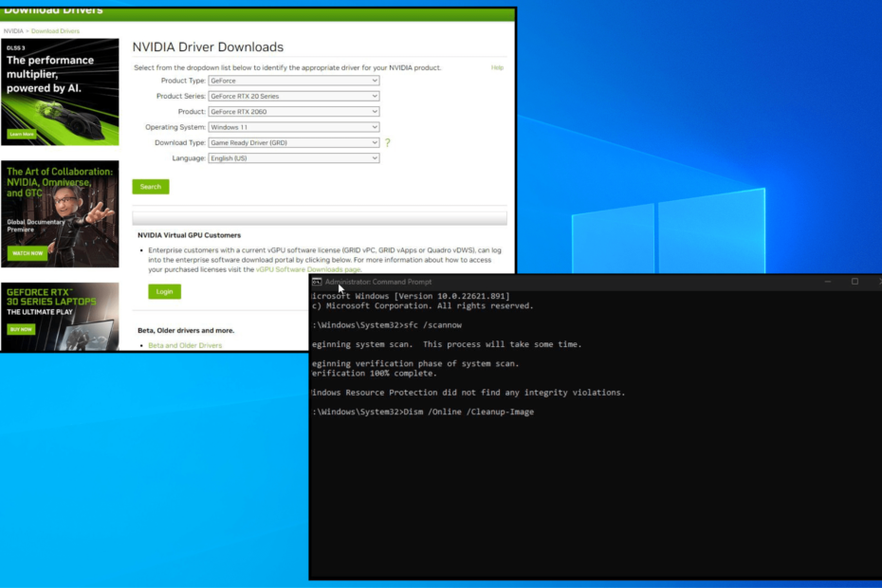Open the Help link on driver page
Viewport: 882px width, 588px height.
(x=497, y=67)
